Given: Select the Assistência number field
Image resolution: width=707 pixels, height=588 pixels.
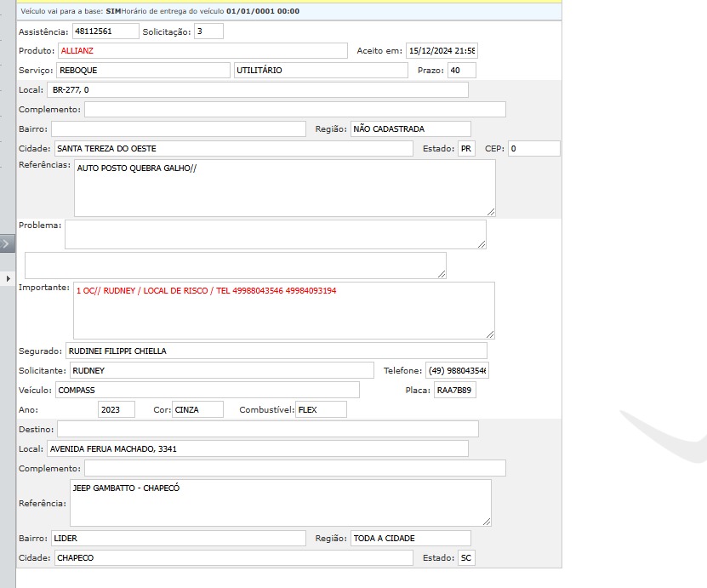Looking at the screenshot, I should click(105, 31).
